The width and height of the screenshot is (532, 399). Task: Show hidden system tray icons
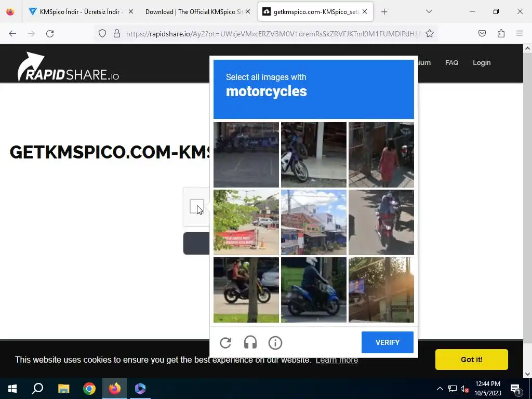pyautogui.click(x=440, y=389)
